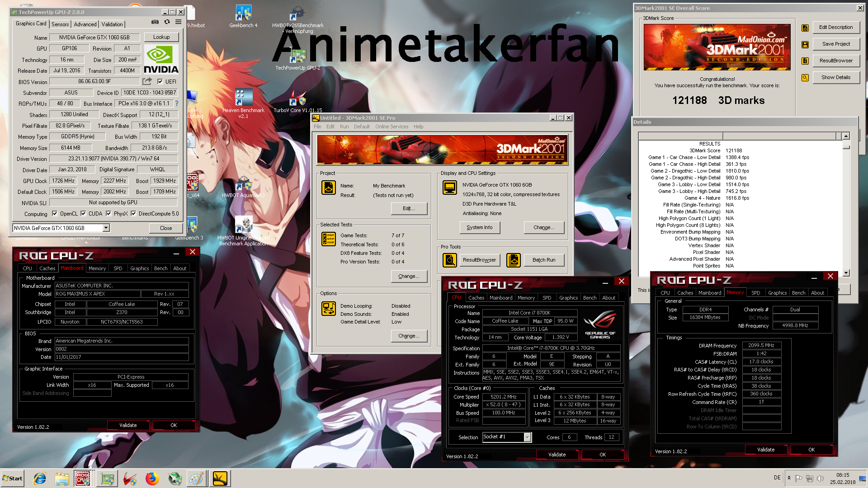Image resolution: width=868 pixels, height=488 pixels.
Task: Click Validate in Memory CPU-Z window
Action: (x=766, y=450)
